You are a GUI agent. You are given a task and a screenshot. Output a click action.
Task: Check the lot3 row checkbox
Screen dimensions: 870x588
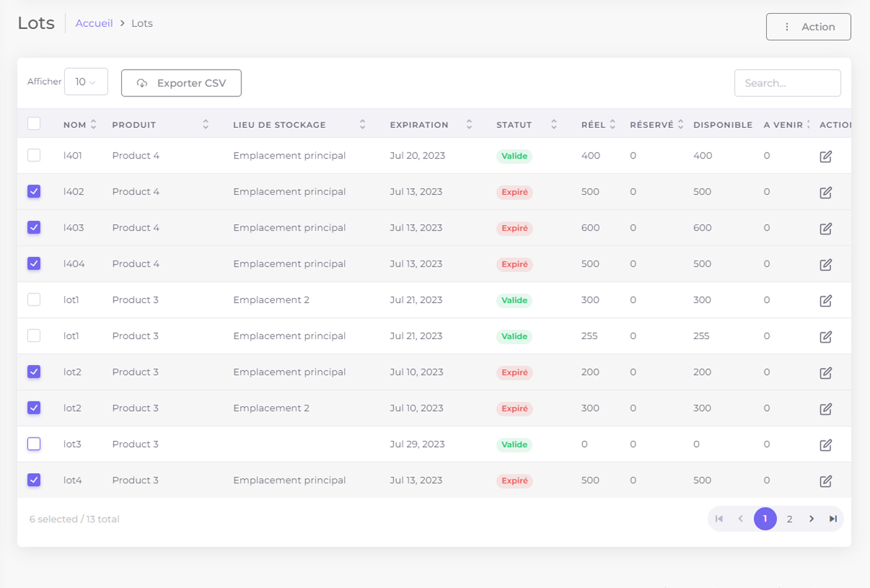(34, 444)
